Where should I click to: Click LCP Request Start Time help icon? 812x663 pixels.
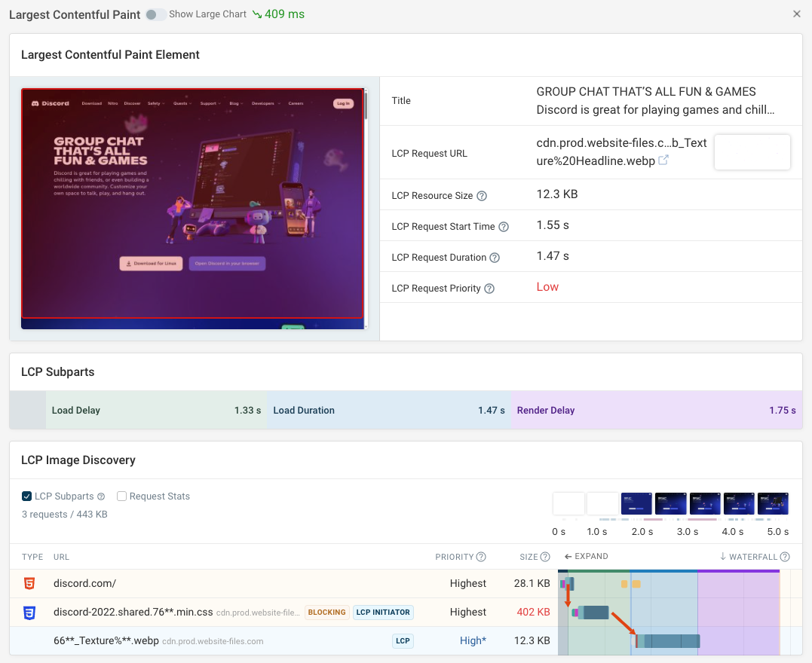click(504, 227)
